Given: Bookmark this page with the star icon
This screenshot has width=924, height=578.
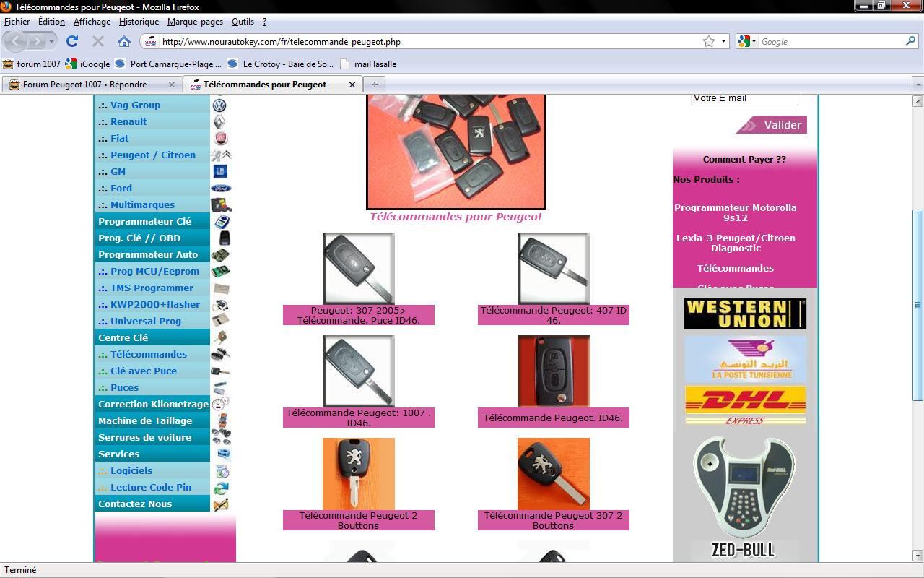Looking at the screenshot, I should (x=709, y=41).
